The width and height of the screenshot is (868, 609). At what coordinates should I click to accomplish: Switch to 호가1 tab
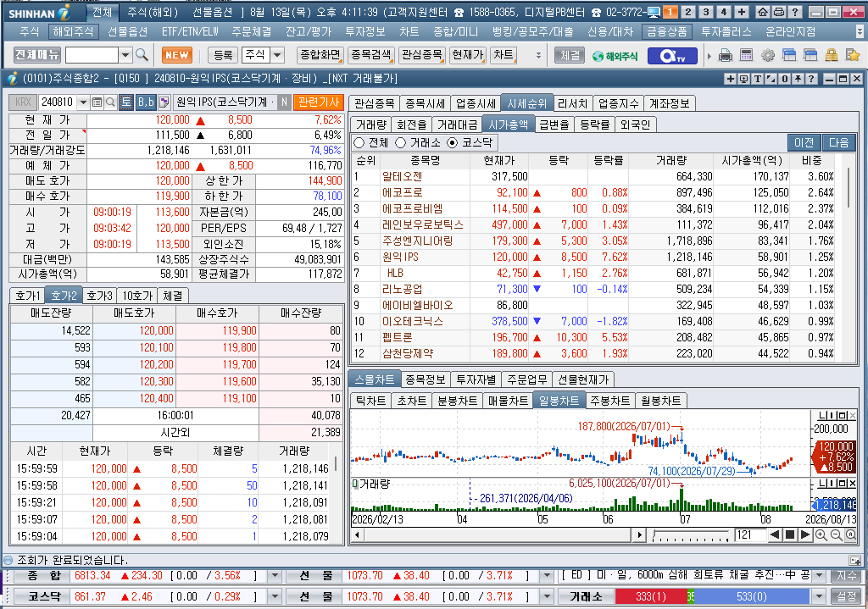[x=27, y=296]
